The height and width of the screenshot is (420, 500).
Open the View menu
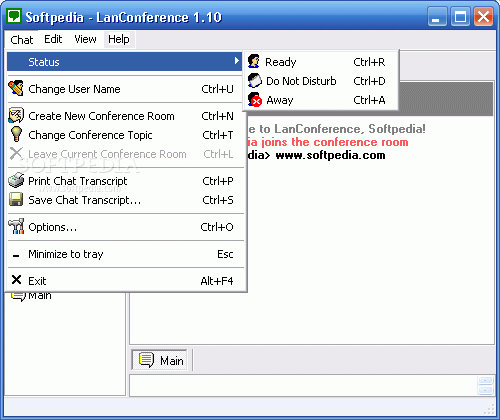(x=85, y=39)
